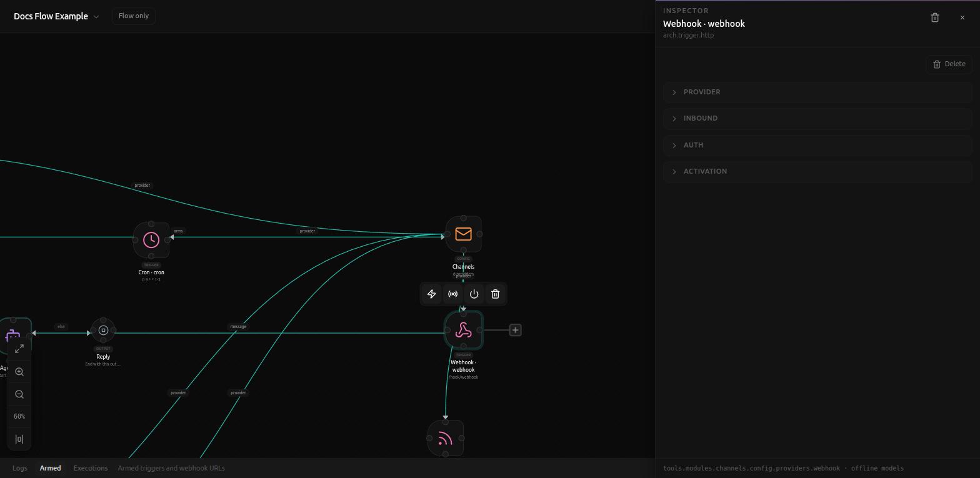
Task: Click the plus button beside Webhook node
Action: pyautogui.click(x=515, y=330)
